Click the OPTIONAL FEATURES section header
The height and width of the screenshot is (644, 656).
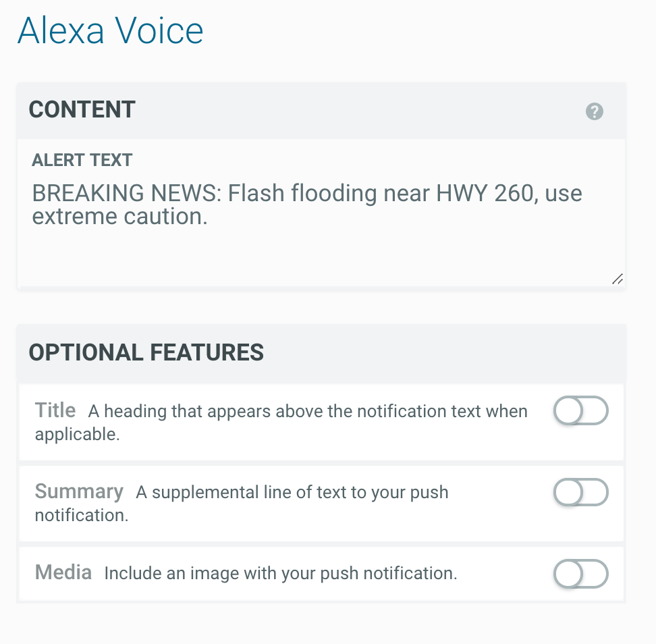(x=146, y=352)
